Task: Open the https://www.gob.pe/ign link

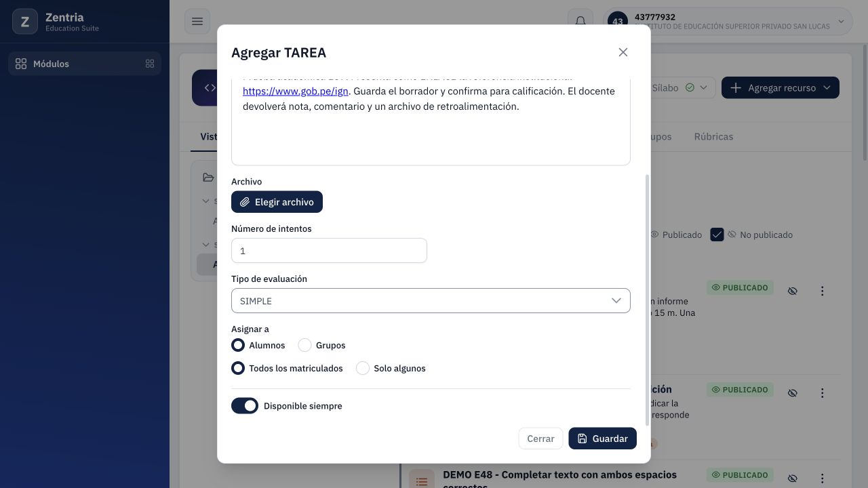Action: pos(296,91)
